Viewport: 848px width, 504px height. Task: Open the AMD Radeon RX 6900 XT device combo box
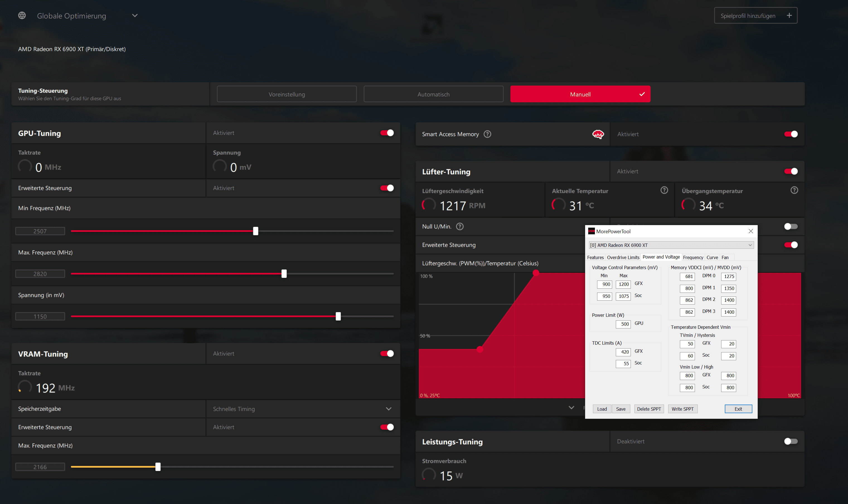click(x=671, y=245)
